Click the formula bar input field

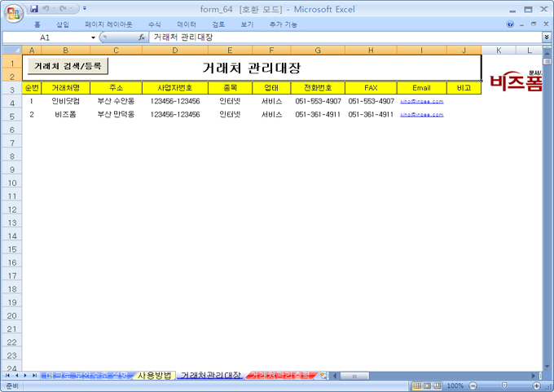342,37
